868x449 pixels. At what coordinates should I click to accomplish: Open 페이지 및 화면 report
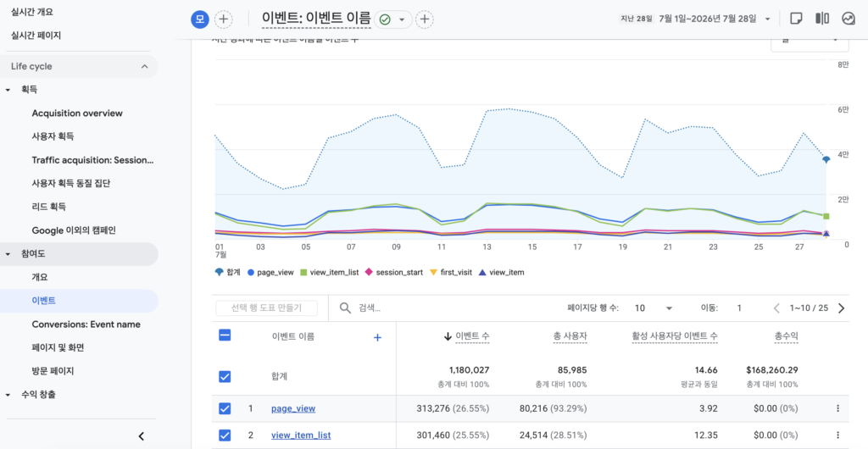pyautogui.click(x=58, y=348)
